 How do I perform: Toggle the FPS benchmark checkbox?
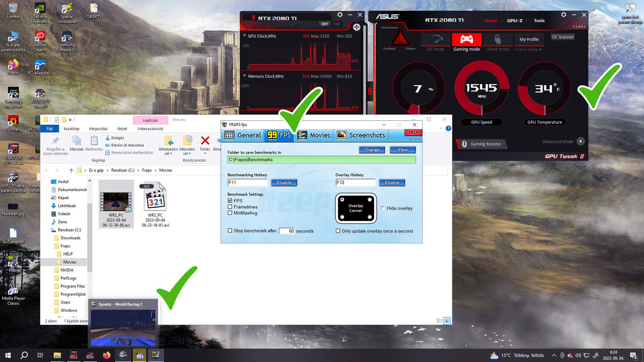(x=230, y=201)
